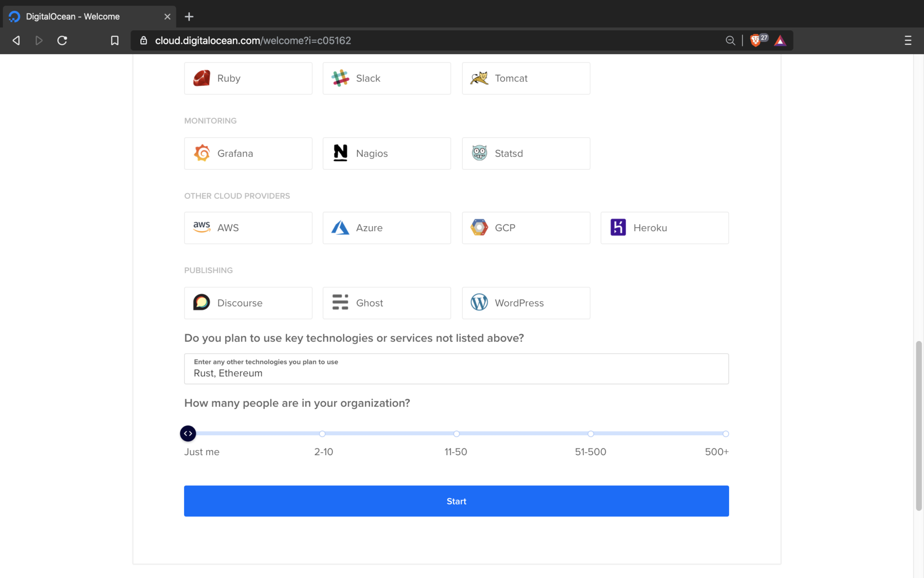Open the Brave Shields icon
924x578 pixels.
click(755, 41)
